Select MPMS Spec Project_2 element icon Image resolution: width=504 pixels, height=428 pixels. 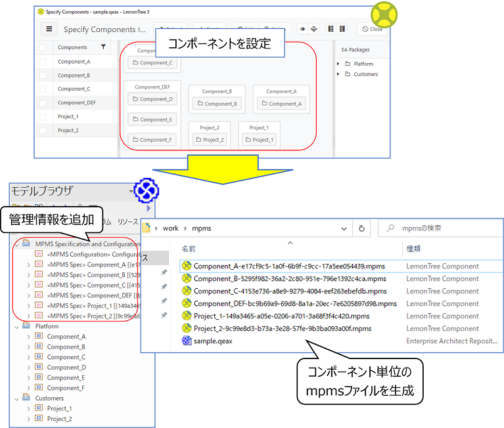[39, 315]
